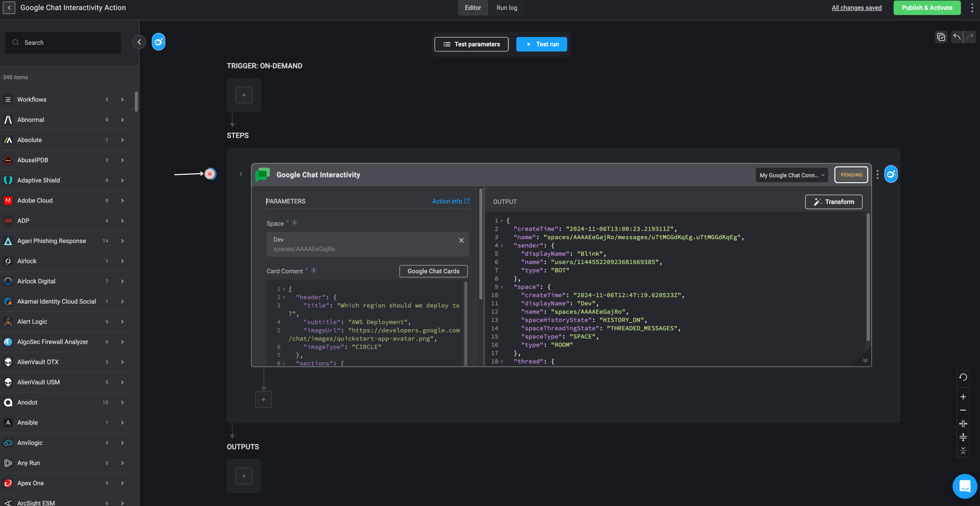Show info tooltip for Space parameter

pos(295,223)
